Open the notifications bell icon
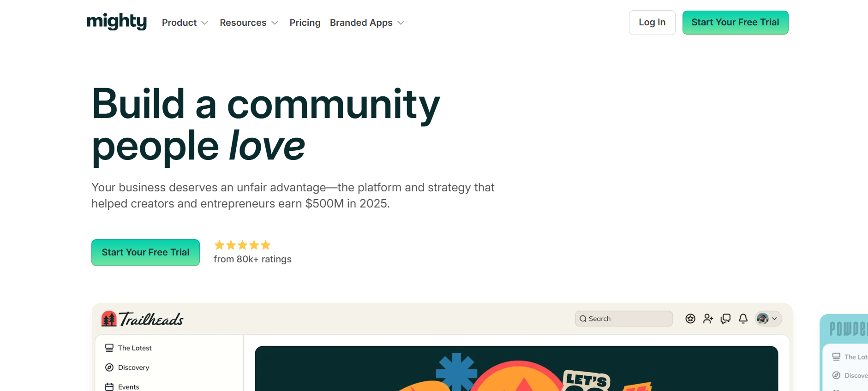 pyautogui.click(x=743, y=319)
